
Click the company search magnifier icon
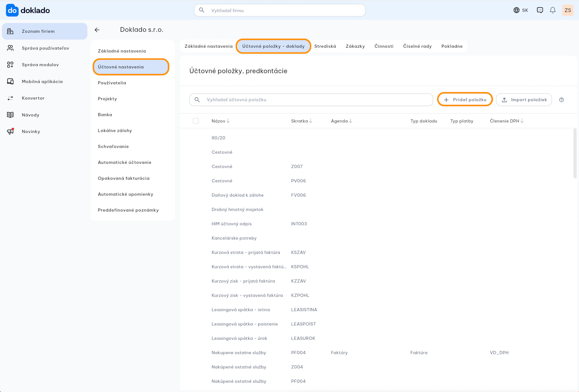(x=202, y=10)
